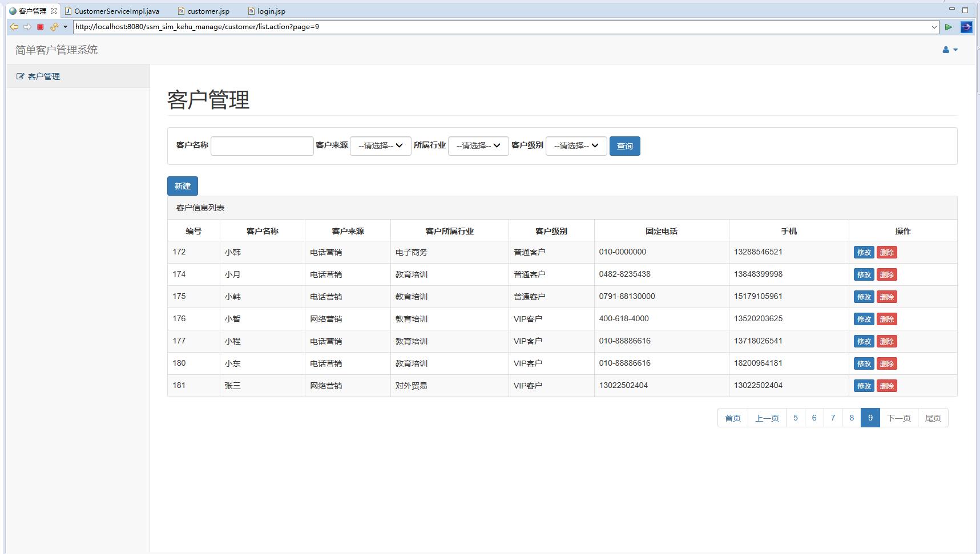Switch to CustomerServiceImpl.java tab
Image resolution: width=980 pixels, height=554 pixels.
[x=116, y=11]
